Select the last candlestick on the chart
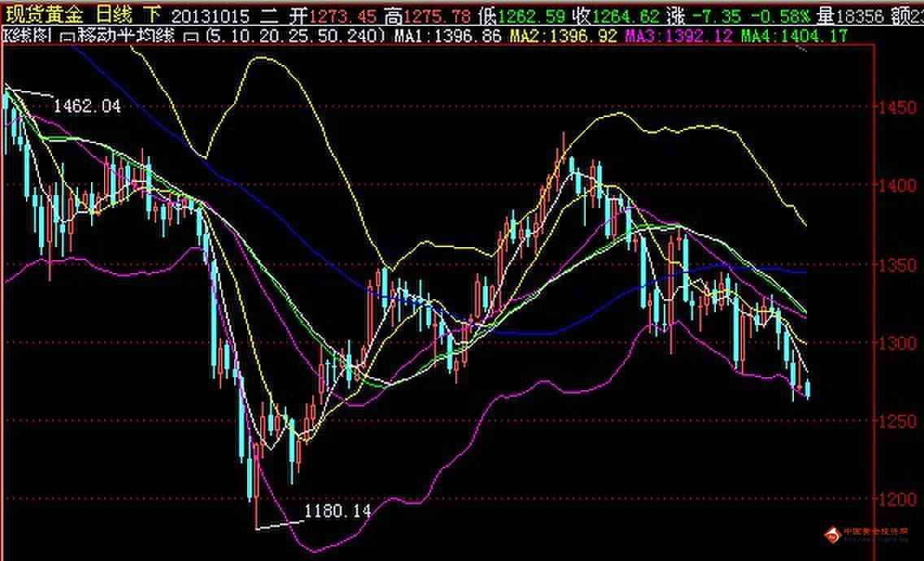 (x=807, y=389)
